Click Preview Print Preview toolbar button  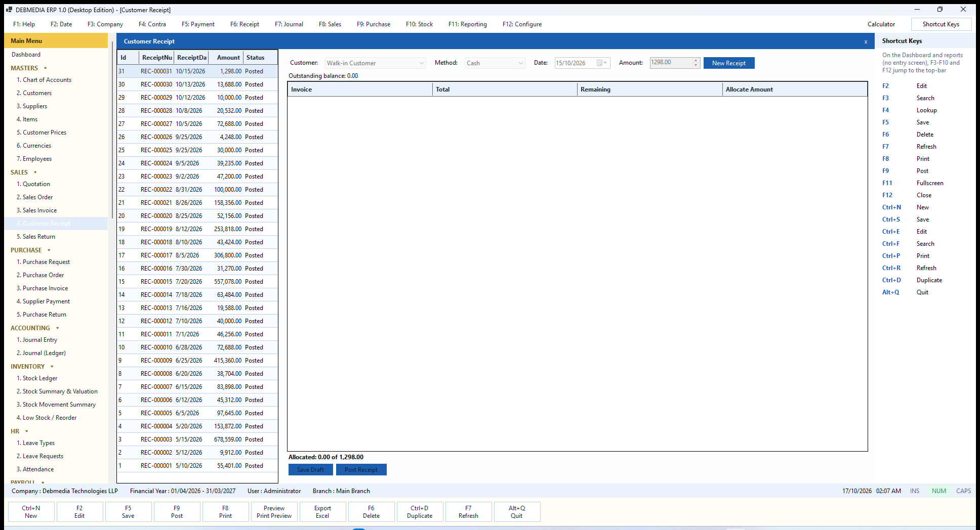tap(274, 512)
